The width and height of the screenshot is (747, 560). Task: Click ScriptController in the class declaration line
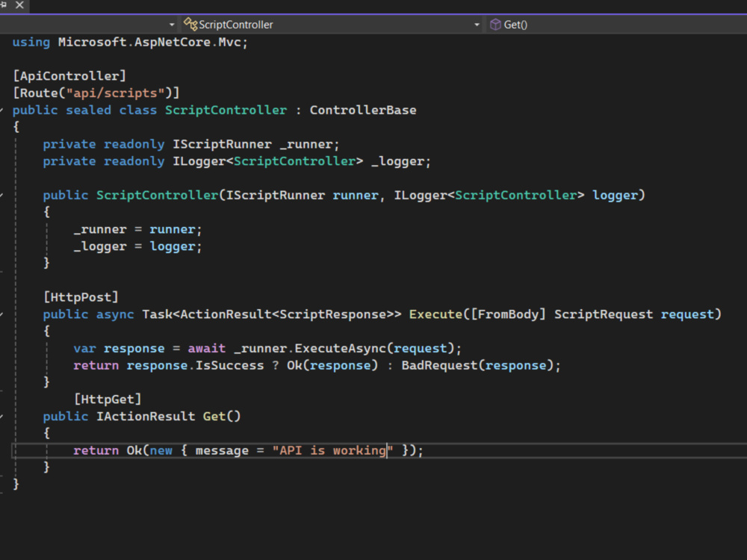coord(226,110)
